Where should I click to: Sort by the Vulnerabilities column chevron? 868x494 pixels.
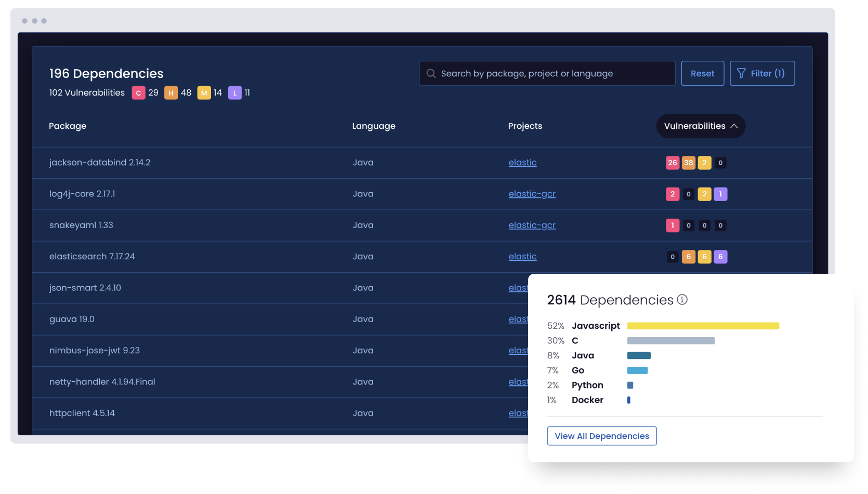(734, 126)
